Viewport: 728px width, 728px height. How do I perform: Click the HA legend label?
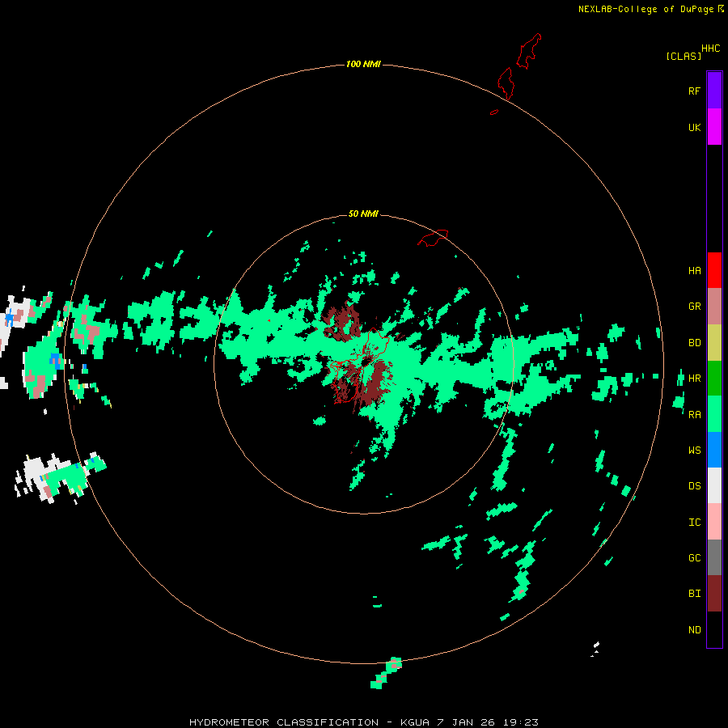tap(694, 270)
